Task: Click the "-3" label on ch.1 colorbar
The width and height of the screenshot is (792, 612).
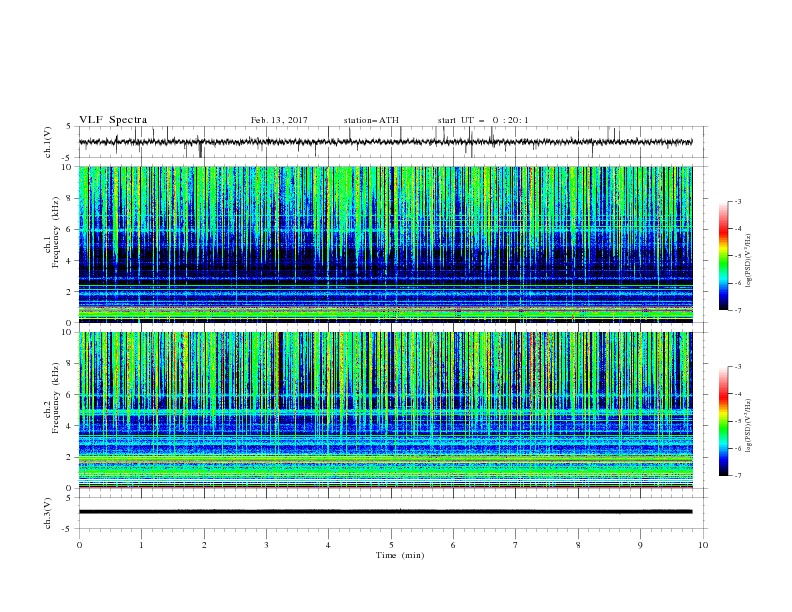Action: click(738, 201)
